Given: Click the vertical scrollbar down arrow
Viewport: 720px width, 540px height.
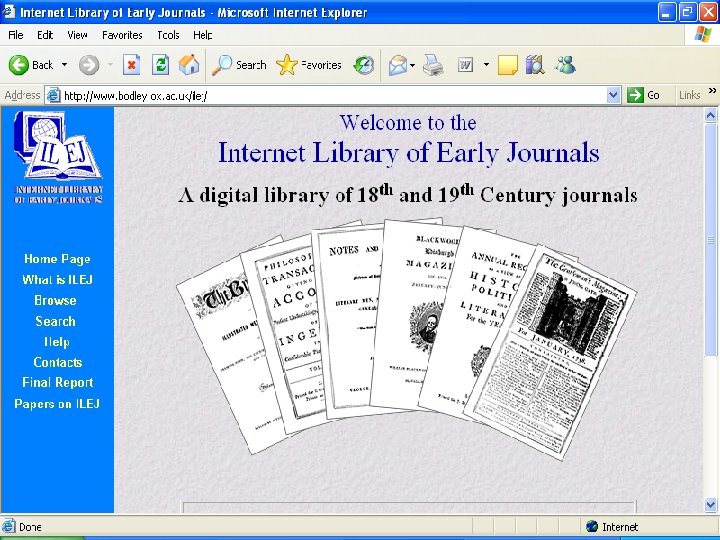Looking at the screenshot, I should [x=710, y=505].
